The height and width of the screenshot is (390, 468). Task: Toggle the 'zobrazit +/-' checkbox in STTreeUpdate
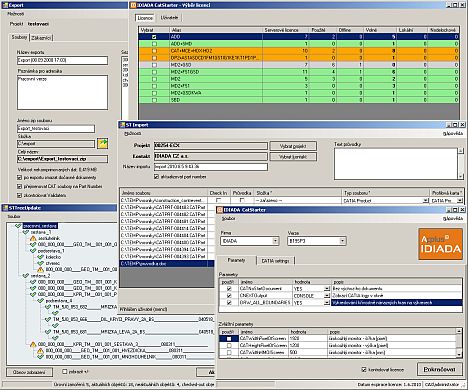pos(65,371)
